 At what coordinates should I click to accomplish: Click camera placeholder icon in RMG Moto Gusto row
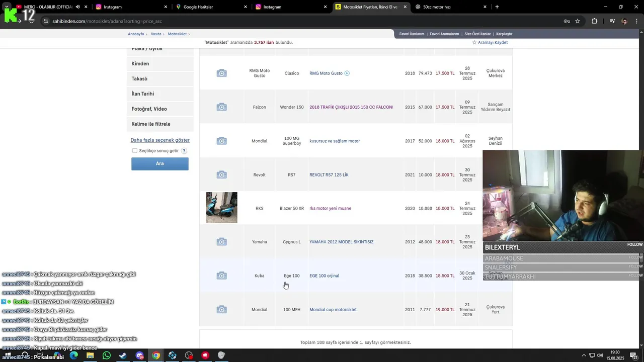coord(221,73)
